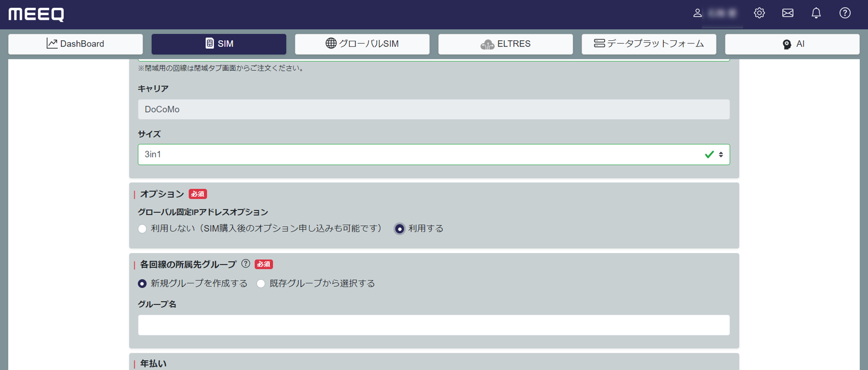This screenshot has height=370, width=868.
Task: Choose 既存グループから選択する option
Action: 261,284
